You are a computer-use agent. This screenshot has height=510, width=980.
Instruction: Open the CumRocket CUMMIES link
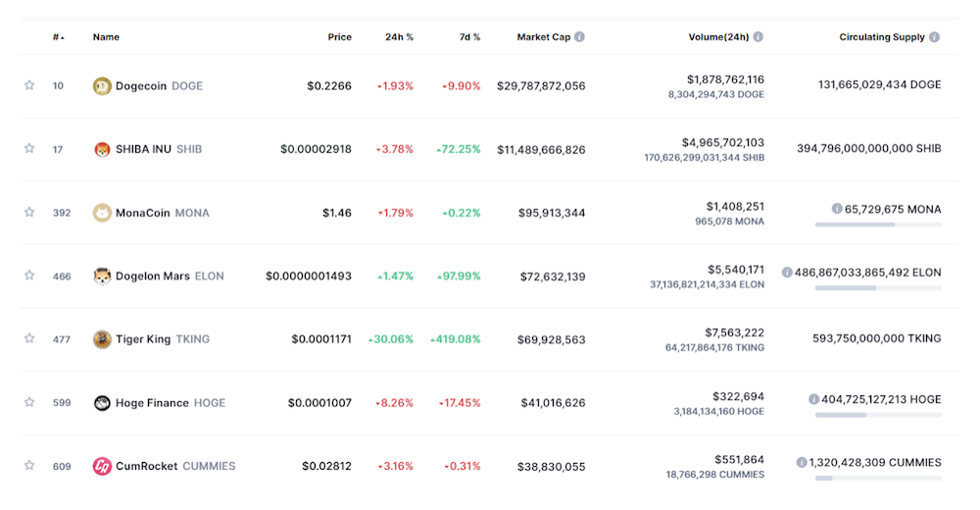pos(175,466)
